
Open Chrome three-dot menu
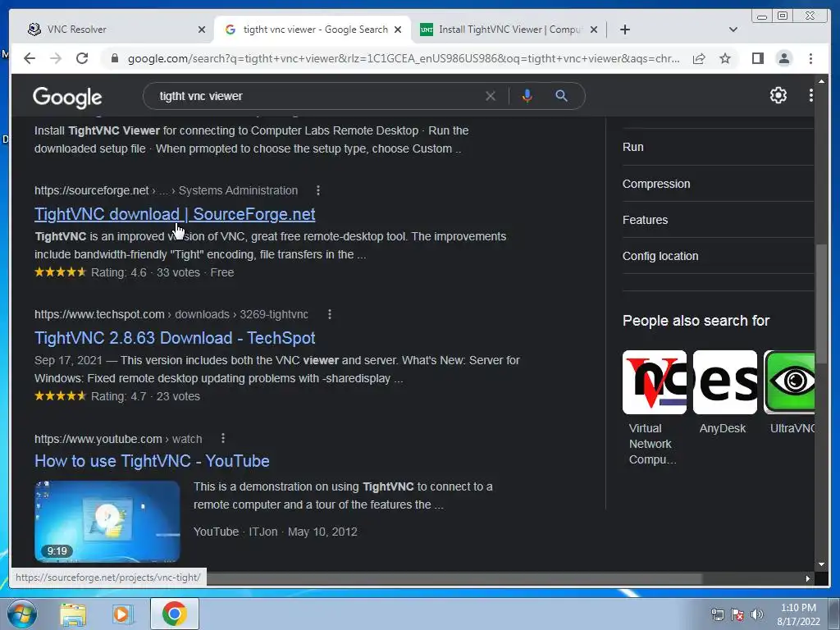pyautogui.click(x=810, y=58)
